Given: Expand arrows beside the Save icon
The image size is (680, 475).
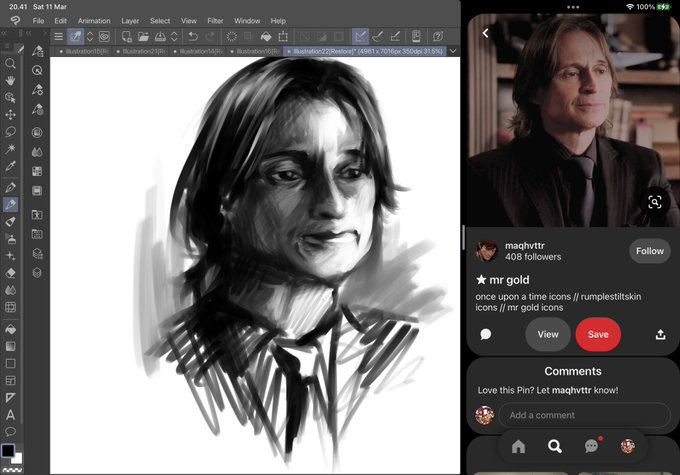Looking at the screenshot, I should click(x=174, y=36).
